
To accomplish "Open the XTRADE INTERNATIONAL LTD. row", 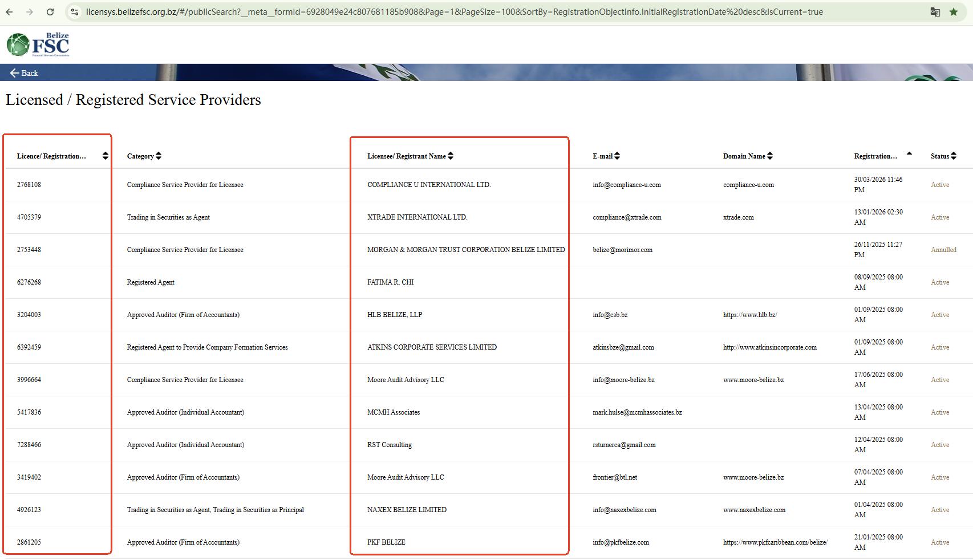I will 417,217.
